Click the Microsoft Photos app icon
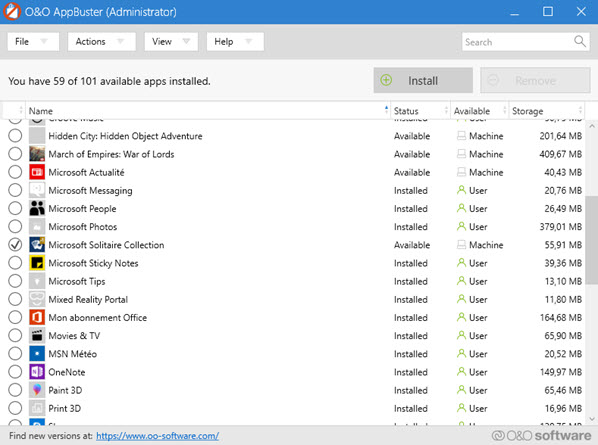This screenshot has width=598, height=445. tap(37, 227)
